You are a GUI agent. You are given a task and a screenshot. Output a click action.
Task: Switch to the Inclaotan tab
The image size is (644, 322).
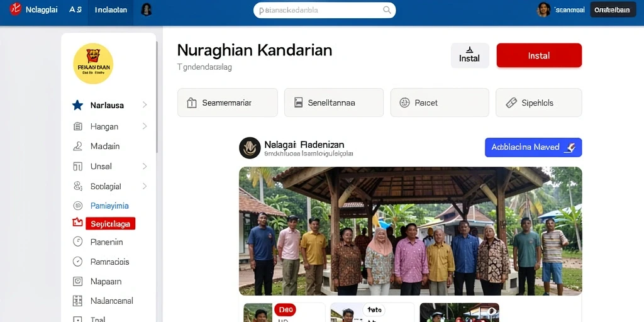[111, 10]
